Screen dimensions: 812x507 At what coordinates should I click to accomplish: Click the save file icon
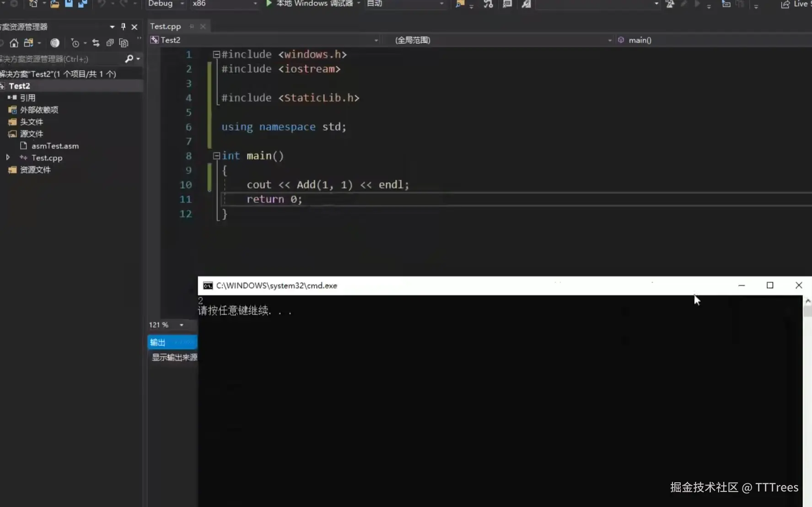(x=69, y=4)
